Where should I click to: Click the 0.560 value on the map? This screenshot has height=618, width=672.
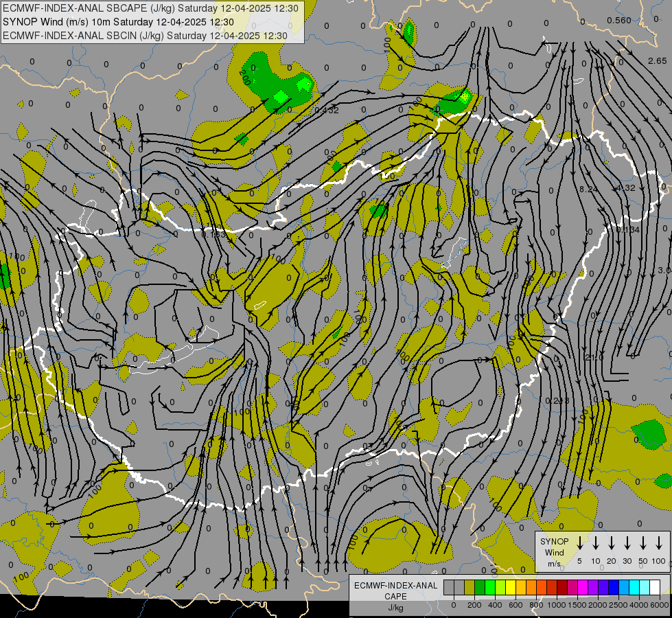click(619, 21)
